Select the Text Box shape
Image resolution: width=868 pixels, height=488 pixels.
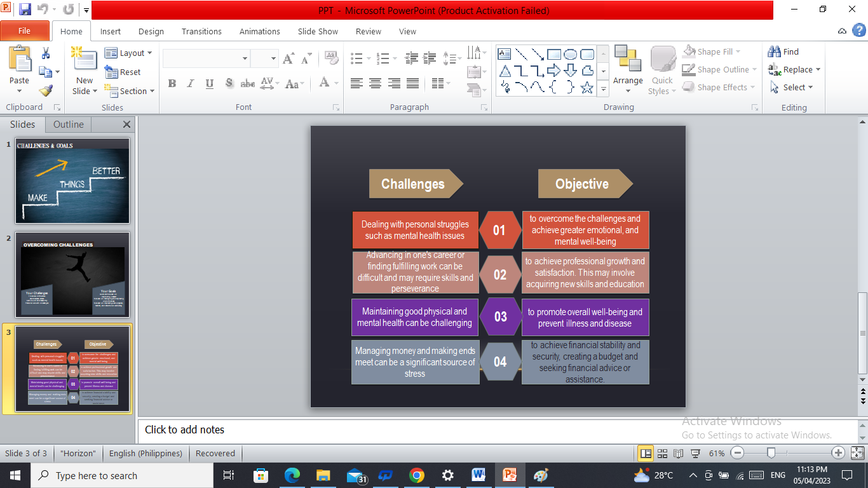click(x=505, y=54)
